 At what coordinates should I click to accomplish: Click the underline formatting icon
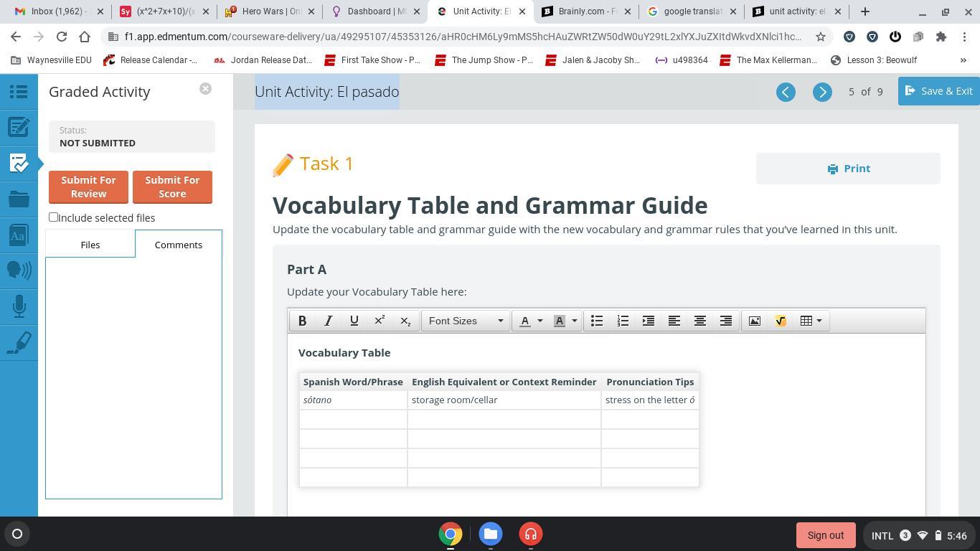pos(354,321)
